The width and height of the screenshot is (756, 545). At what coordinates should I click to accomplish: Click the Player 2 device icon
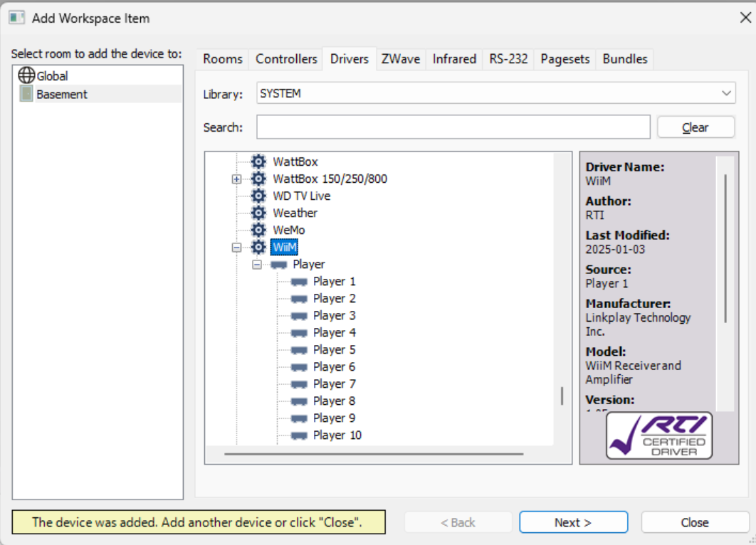point(300,299)
